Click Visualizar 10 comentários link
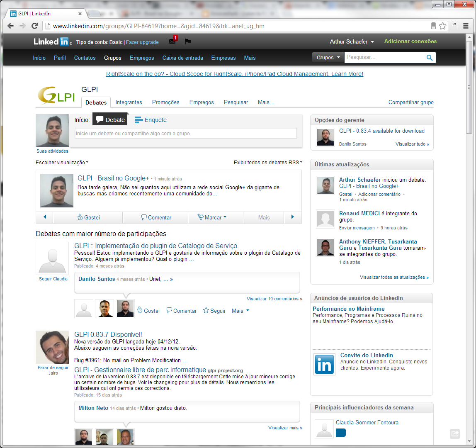This screenshot has width=476, height=448. [x=274, y=299]
